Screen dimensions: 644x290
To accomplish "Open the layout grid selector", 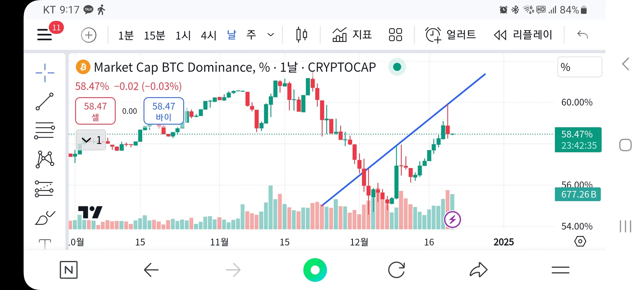I will point(395,35).
